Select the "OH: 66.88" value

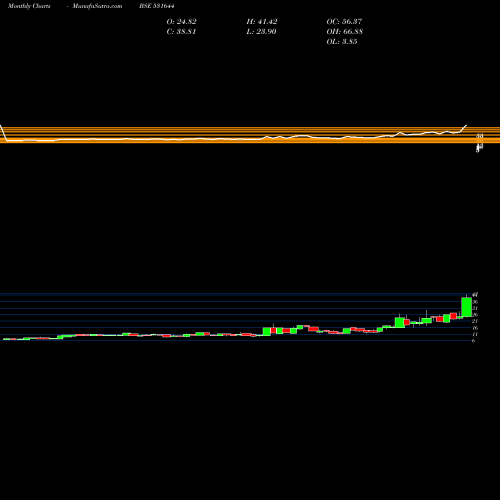pos(344,32)
